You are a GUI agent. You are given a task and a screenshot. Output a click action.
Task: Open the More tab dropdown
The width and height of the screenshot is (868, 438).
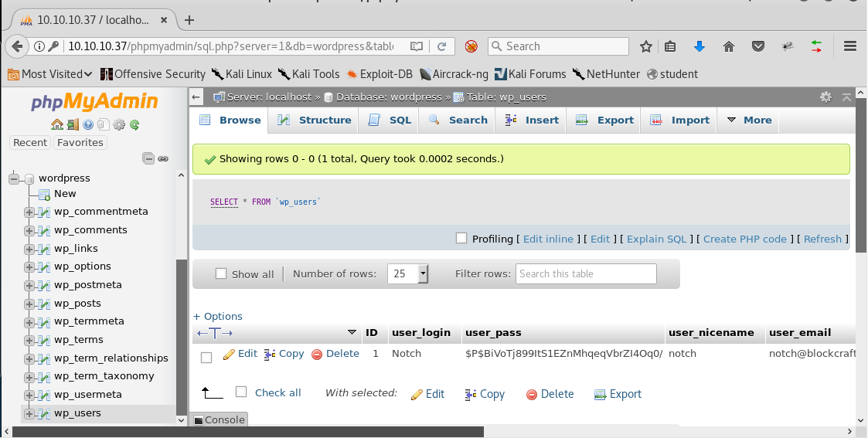click(x=748, y=120)
